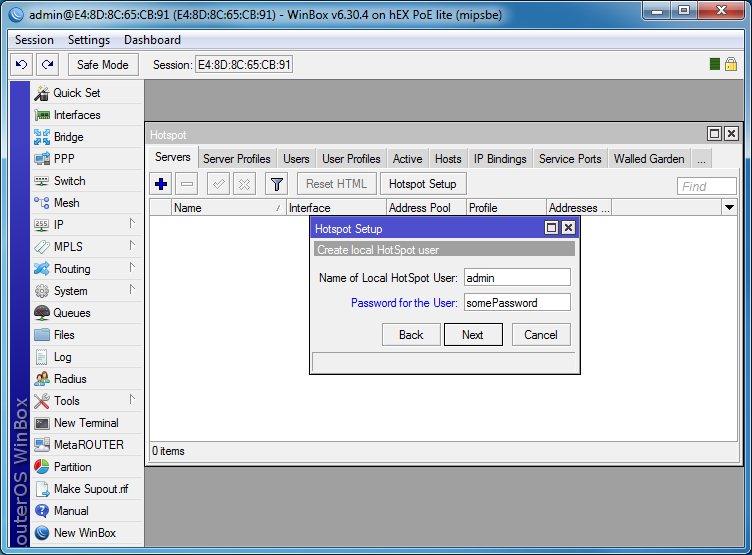Click the padlock icon in toolbar
The height and width of the screenshot is (555, 752).
731,64
